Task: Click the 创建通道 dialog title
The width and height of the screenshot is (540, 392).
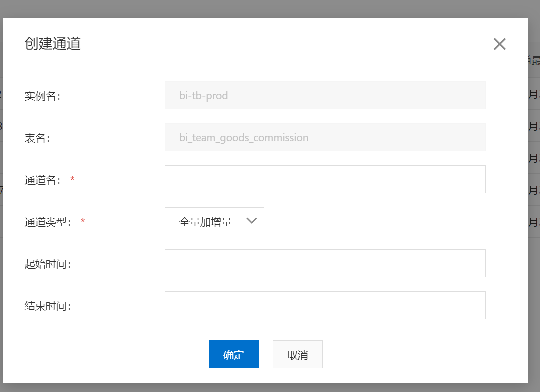Action: (53, 44)
